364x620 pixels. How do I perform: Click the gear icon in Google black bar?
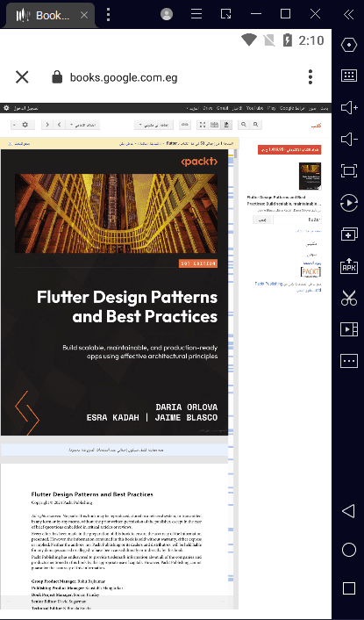[6, 108]
